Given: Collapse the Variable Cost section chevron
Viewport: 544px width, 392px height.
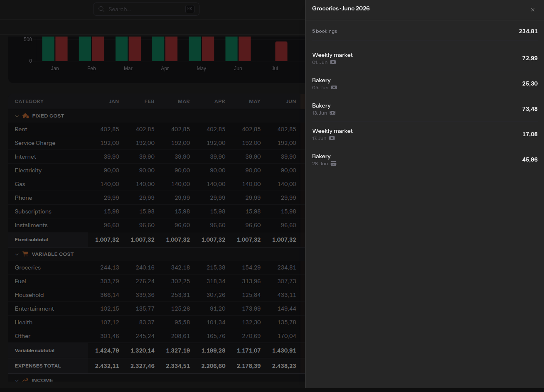Looking at the screenshot, I should coord(17,254).
